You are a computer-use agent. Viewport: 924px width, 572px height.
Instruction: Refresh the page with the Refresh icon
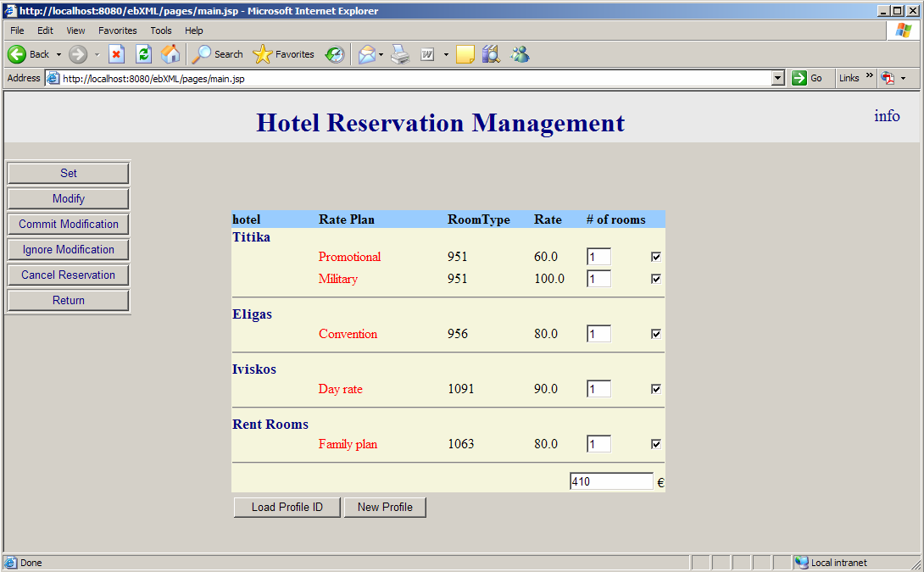[x=143, y=54]
